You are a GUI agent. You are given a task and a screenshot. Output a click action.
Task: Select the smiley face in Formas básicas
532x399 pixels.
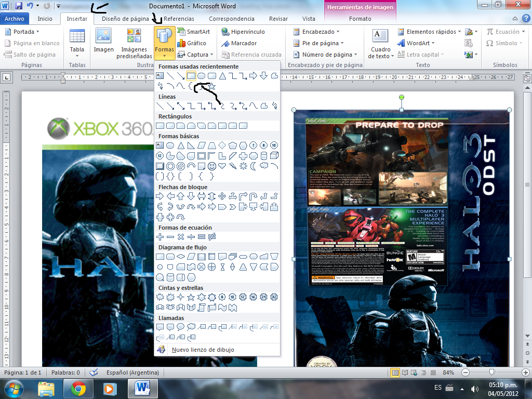[x=212, y=166]
